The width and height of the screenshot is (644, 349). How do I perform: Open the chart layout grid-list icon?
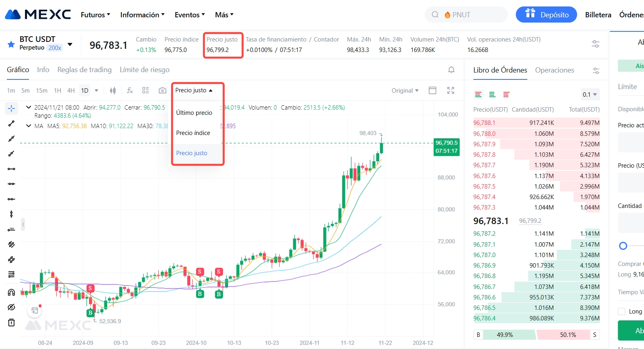click(x=145, y=90)
